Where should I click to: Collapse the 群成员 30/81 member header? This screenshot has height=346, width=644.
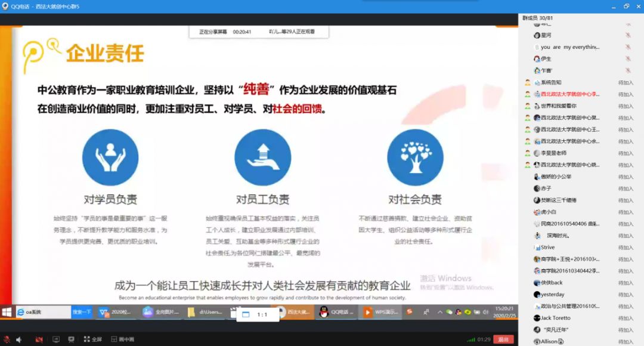tap(537, 18)
